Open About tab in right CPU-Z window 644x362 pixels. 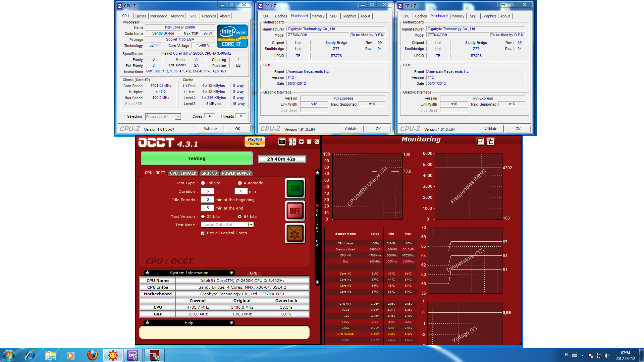tap(505, 16)
